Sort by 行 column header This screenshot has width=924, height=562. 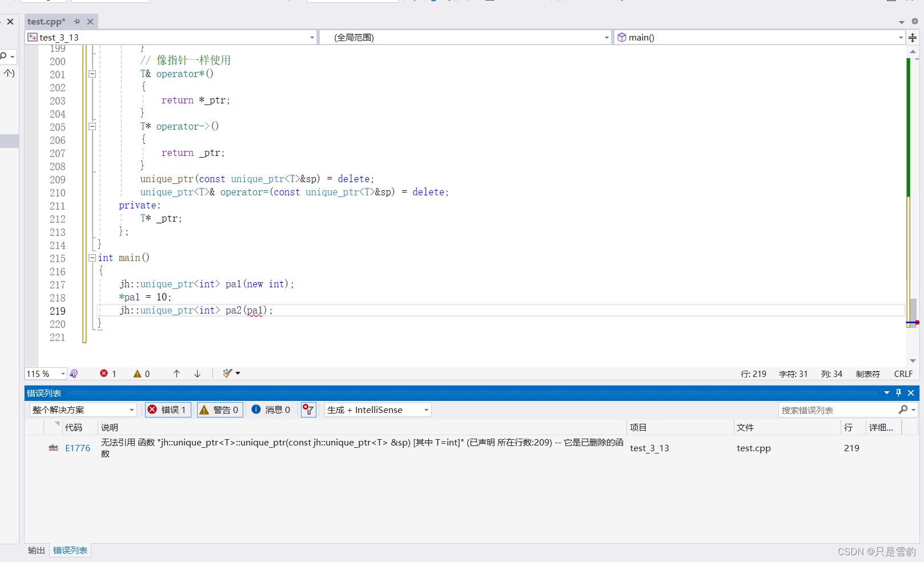point(853,428)
